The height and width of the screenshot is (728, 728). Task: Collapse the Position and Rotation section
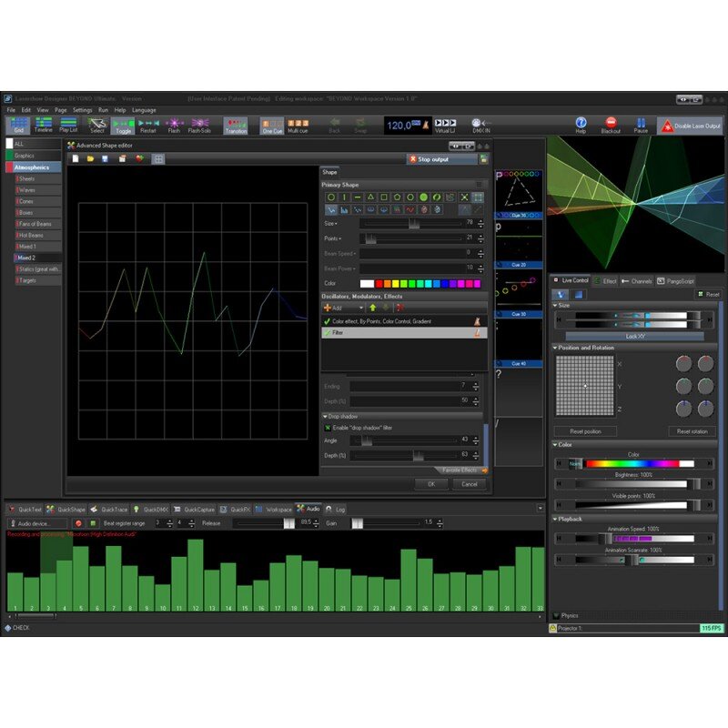pyautogui.click(x=555, y=348)
